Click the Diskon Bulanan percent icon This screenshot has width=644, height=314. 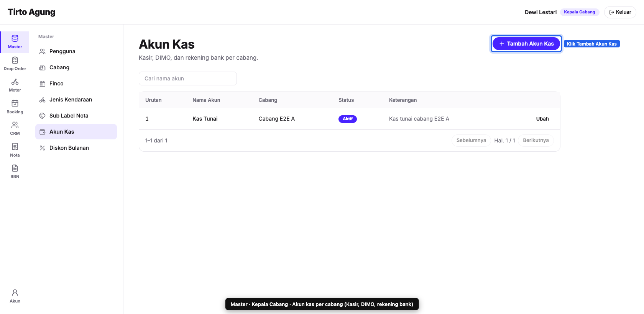43,148
